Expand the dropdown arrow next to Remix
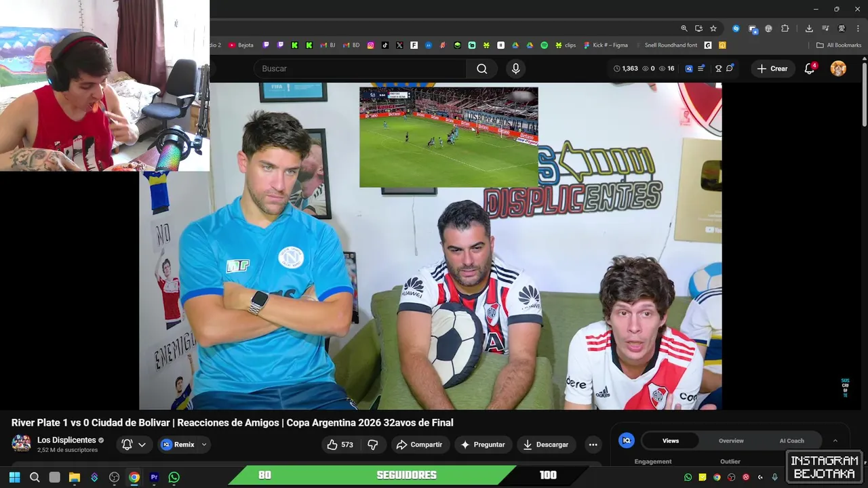The width and height of the screenshot is (868, 488). coord(204,445)
